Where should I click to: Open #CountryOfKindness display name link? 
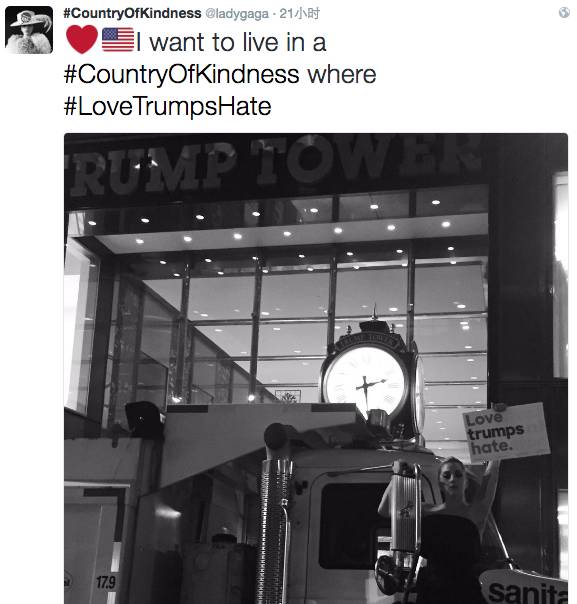(132, 13)
